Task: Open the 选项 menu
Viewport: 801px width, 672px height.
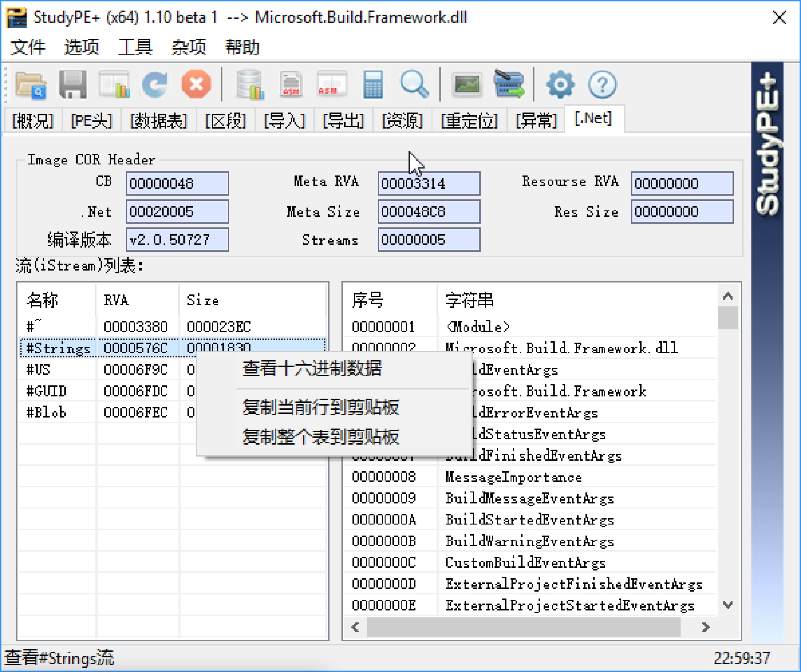Action: 82,47
